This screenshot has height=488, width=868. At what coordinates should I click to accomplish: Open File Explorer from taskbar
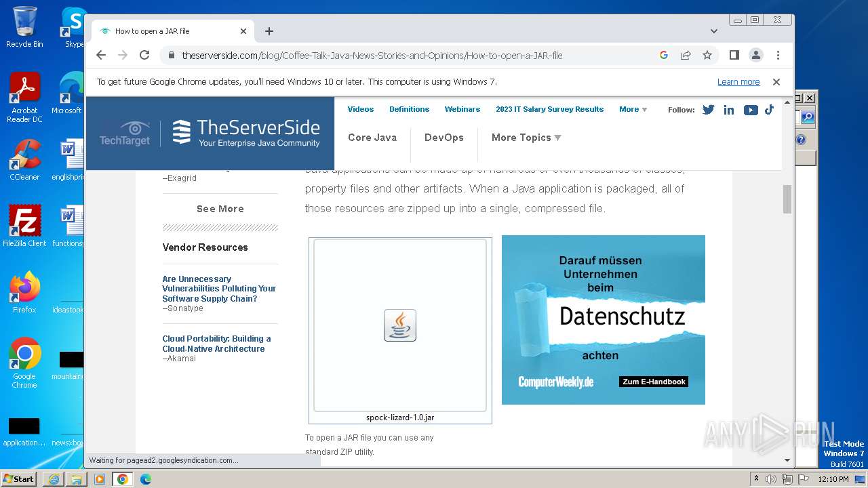77,479
